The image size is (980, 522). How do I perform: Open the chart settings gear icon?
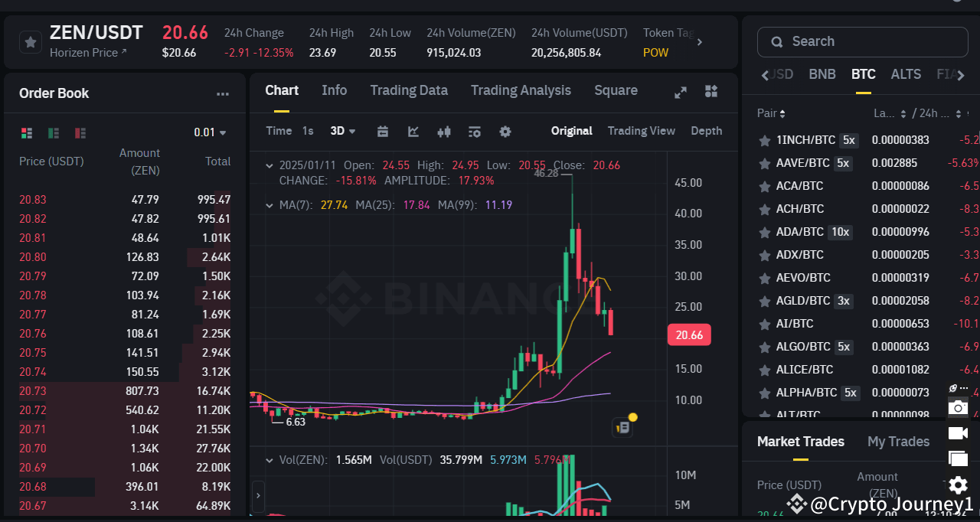click(x=505, y=132)
